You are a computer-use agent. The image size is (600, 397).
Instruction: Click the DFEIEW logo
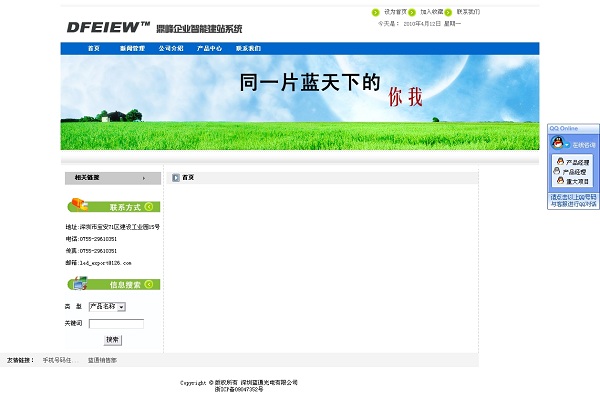tap(108, 27)
